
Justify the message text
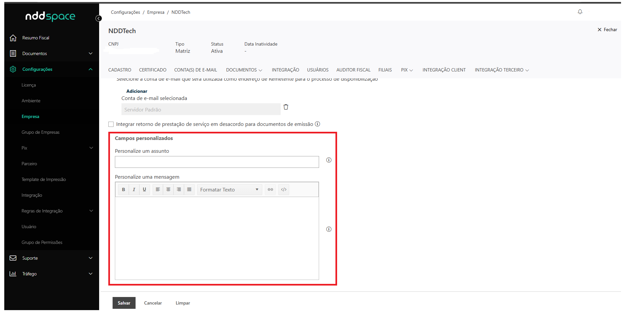coord(189,189)
